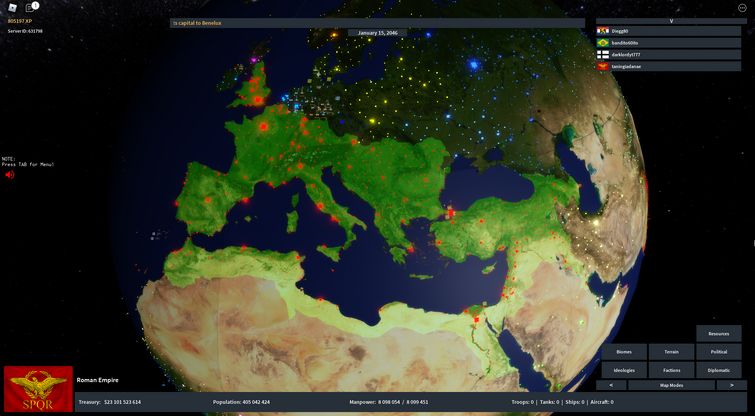This screenshot has width=755, height=416.
Task: Switch to the Terrain map mode
Action: (x=671, y=352)
